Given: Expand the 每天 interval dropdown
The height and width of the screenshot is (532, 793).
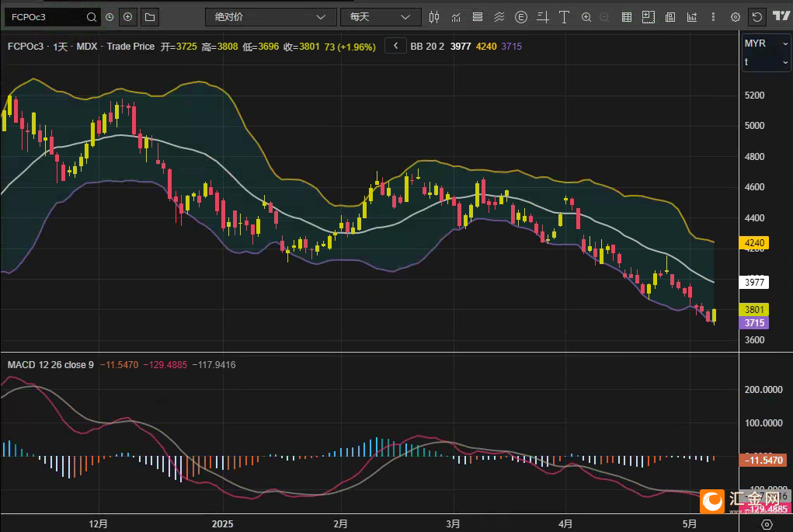Looking at the screenshot, I should click(380, 16).
